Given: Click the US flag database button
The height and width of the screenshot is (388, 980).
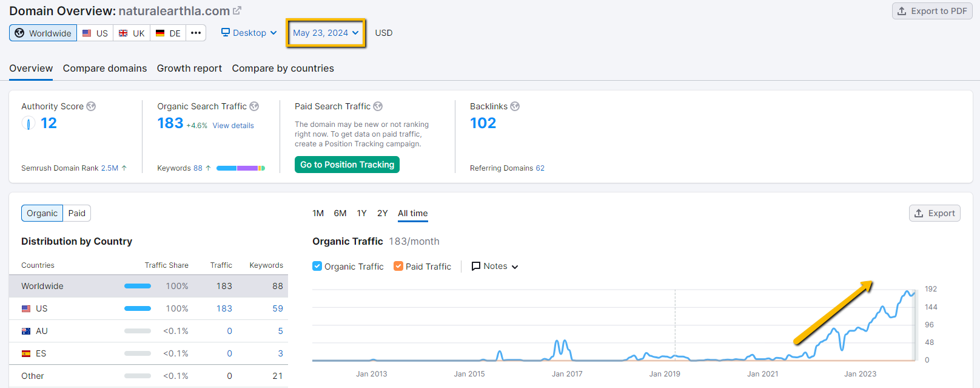Looking at the screenshot, I should pyautogui.click(x=95, y=33).
